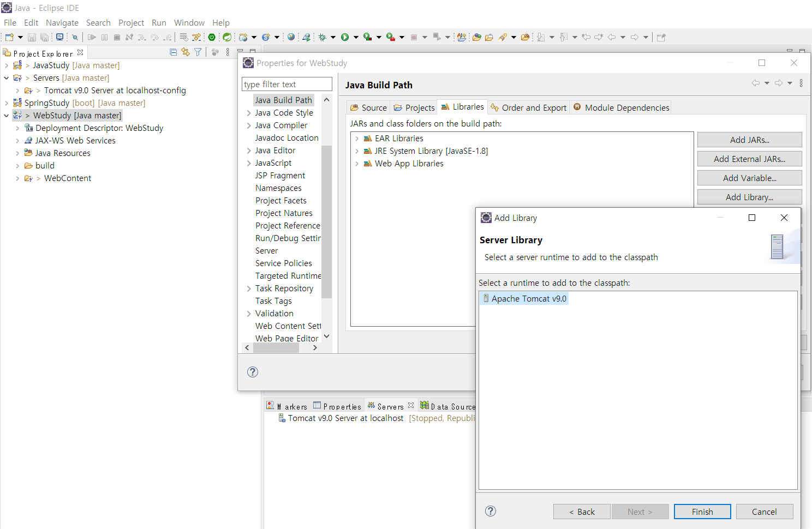Switch to the Module Dependencies tab

[621, 107]
